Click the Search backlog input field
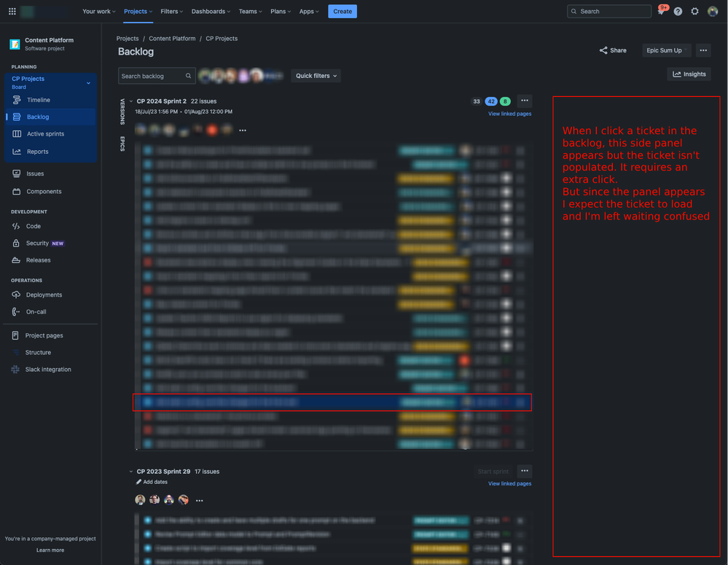The width and height of the screenshot is (728, 565). click(x=153, y=75)
